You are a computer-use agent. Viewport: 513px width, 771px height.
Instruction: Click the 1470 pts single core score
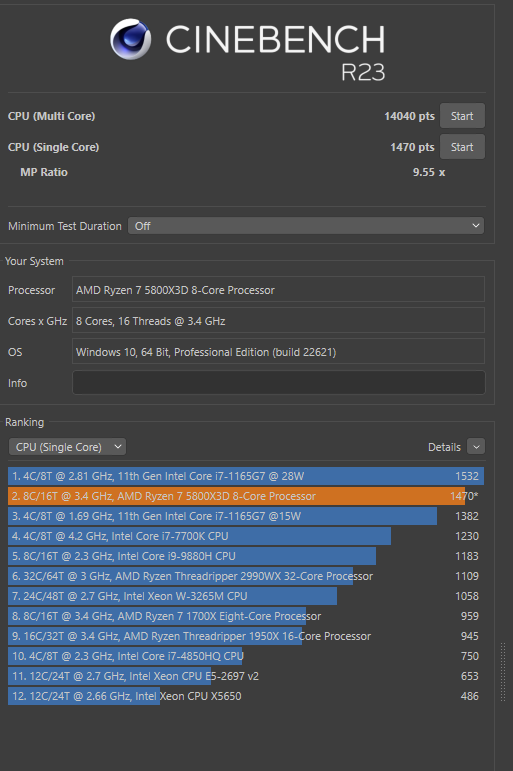(412, 147)
